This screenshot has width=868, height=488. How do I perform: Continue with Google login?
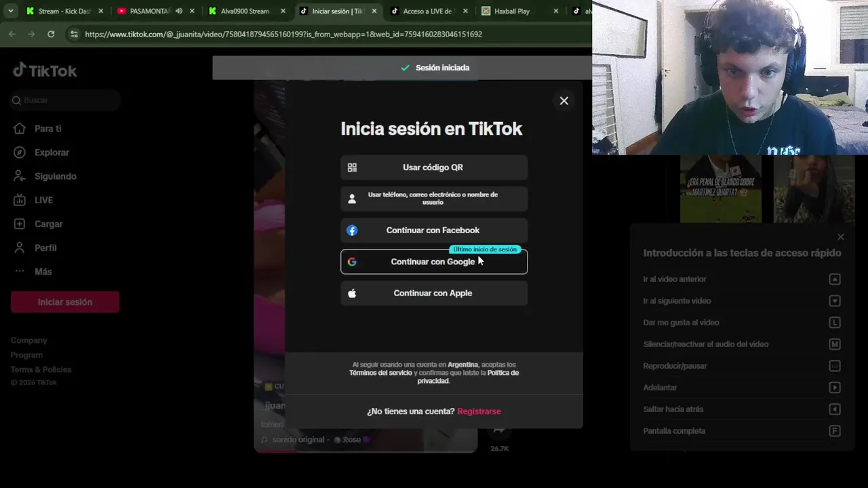point(434,262)
